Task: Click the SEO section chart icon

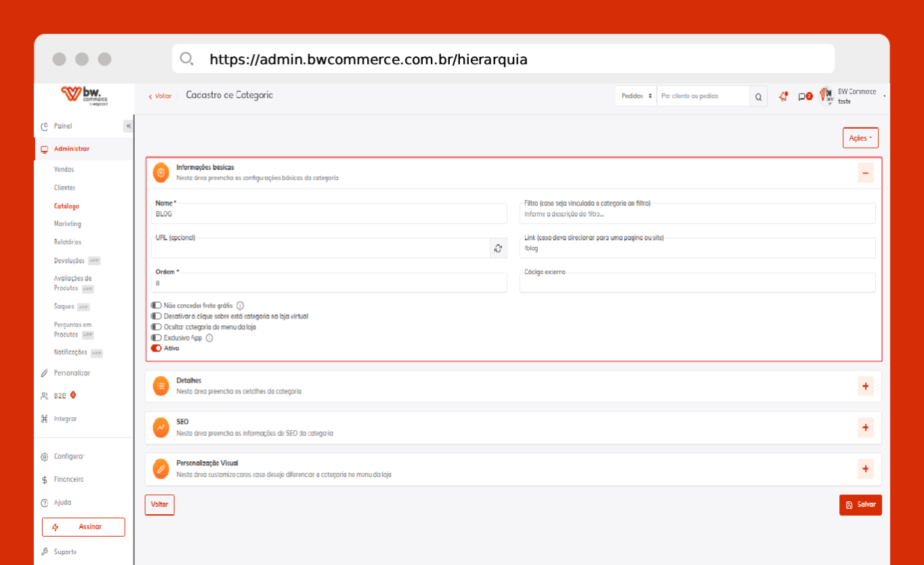Action: click(x=161, y=427)
